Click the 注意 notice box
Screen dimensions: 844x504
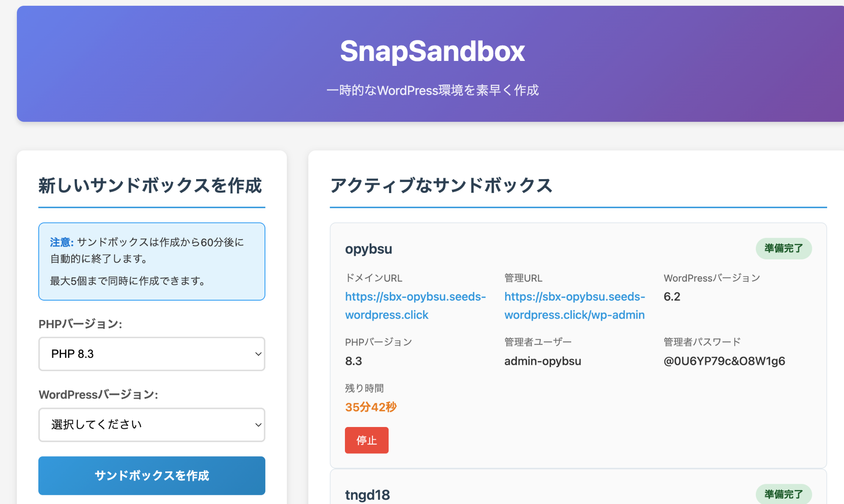point(151,261)
